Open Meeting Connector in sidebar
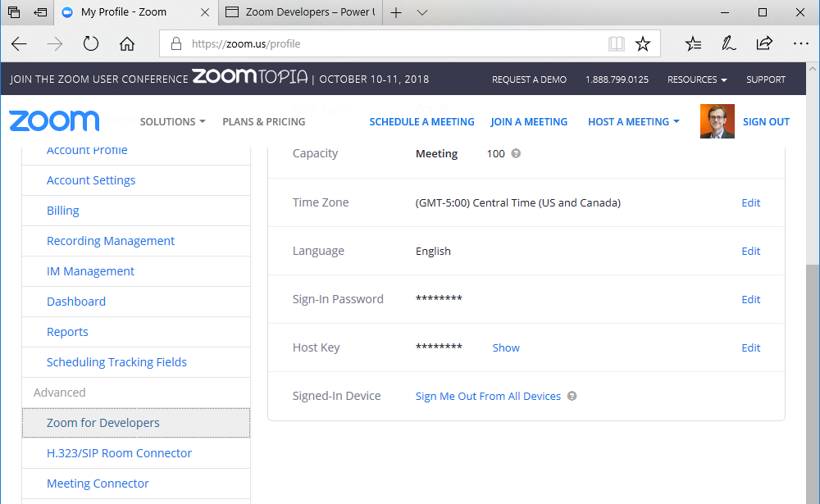Screen dimensions: 820x504 click(x=98, y=484)
